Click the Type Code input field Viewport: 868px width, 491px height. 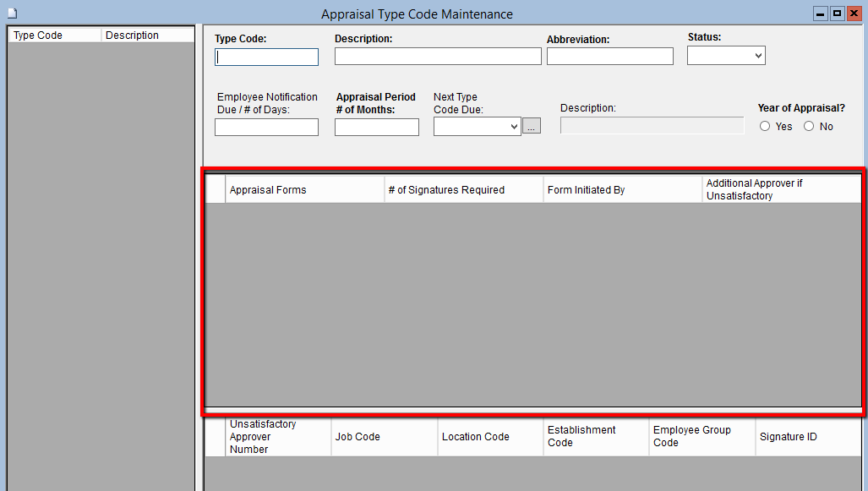pos(267,57)
